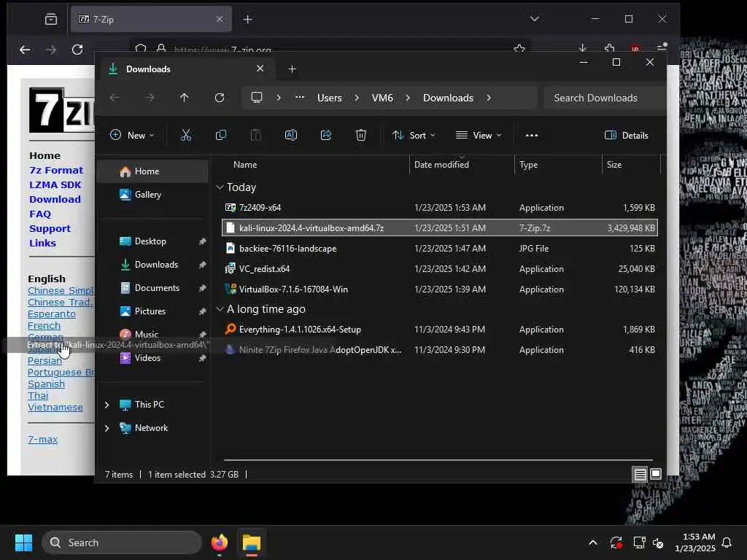Select the VirtualBox-7.1.6-167084-Win file
This screenshot has height=560, width=747.
coord(439,289)
